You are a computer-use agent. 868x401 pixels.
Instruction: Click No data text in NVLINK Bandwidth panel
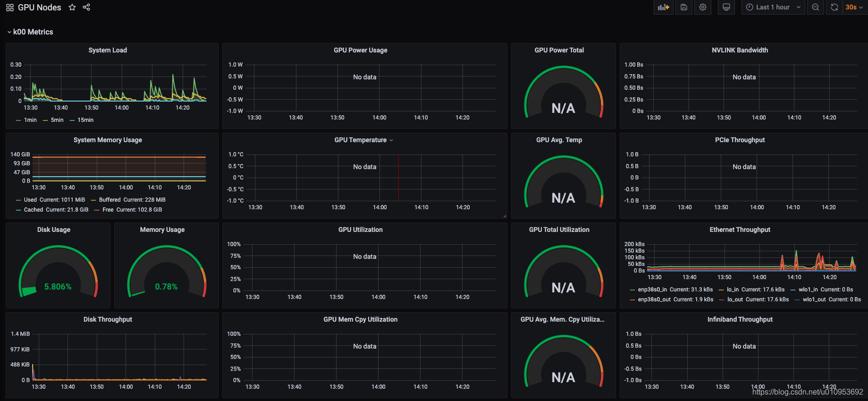[x=744, y=77]
